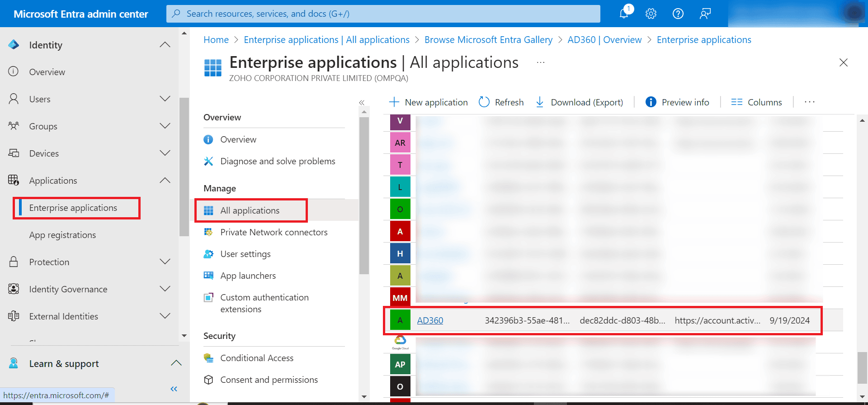Click the search resources input field
Viewport: 868px width, 405px height.
coord(383,14)
